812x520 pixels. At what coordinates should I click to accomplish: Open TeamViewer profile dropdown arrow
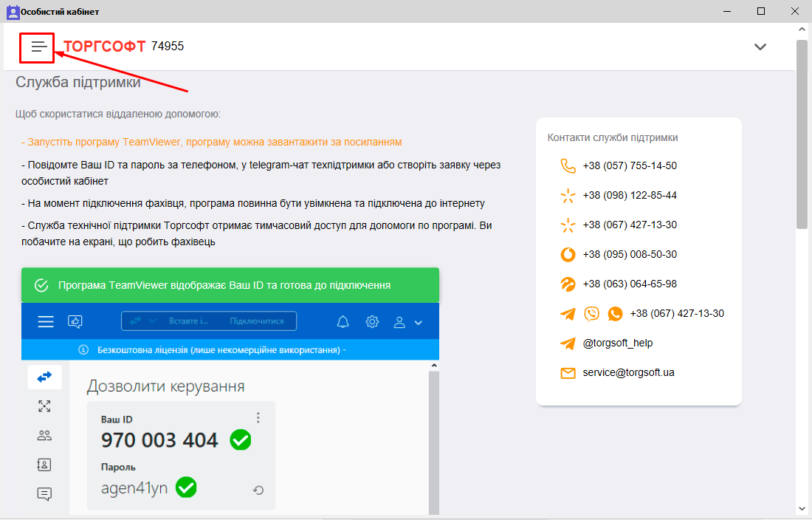click(x=419, y=323)
